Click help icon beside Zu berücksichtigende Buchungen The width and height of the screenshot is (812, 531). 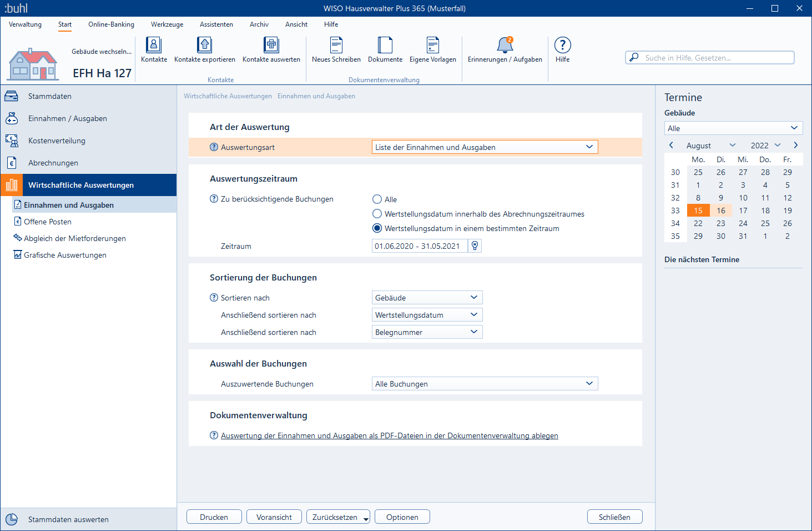(214, 199)
